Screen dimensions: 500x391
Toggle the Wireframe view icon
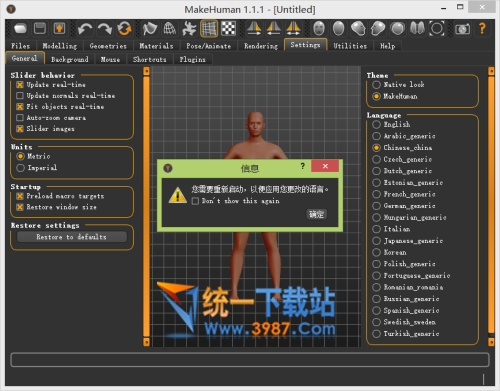coord(170,29)
